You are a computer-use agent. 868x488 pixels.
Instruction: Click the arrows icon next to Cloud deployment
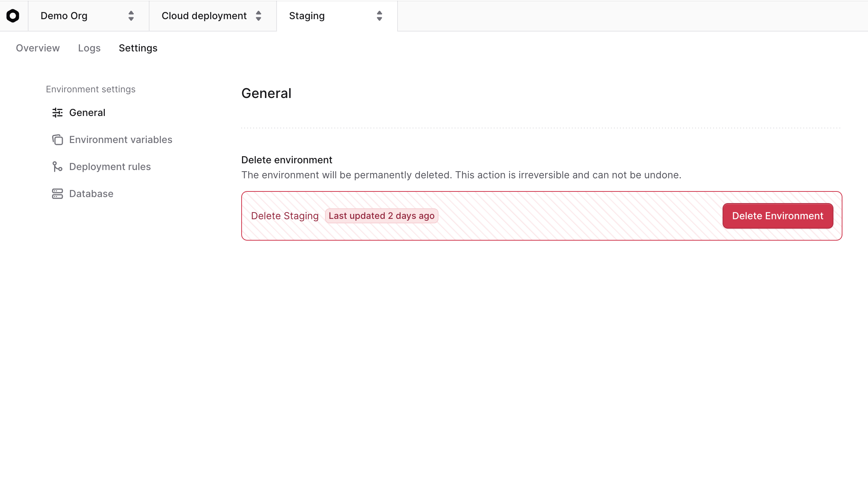(x=259, y=16)
